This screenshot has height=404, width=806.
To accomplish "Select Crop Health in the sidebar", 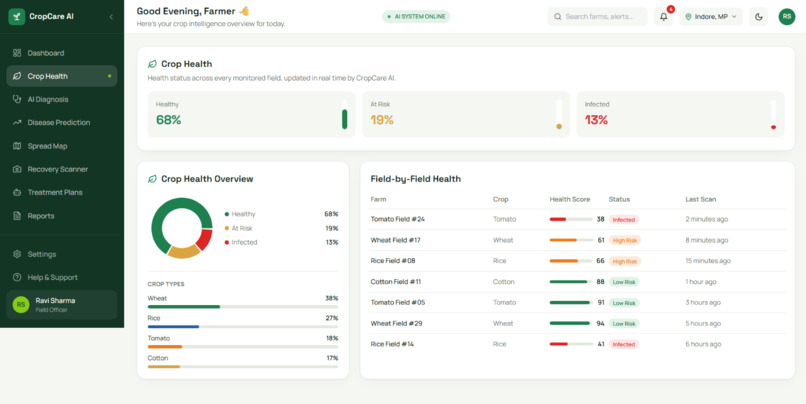I will click(62, 76).
